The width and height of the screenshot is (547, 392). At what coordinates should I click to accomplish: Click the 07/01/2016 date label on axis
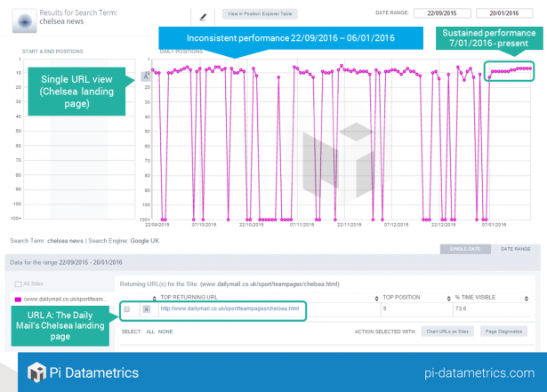pyautogui.click(x=494, y=225)
